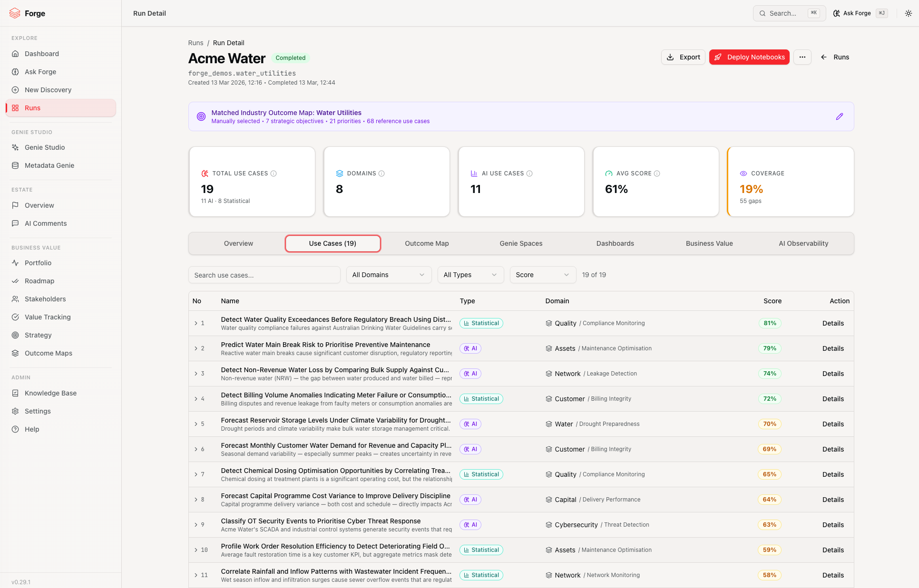
Task: Open Settings from the sidebar
Action: [61, 411]
